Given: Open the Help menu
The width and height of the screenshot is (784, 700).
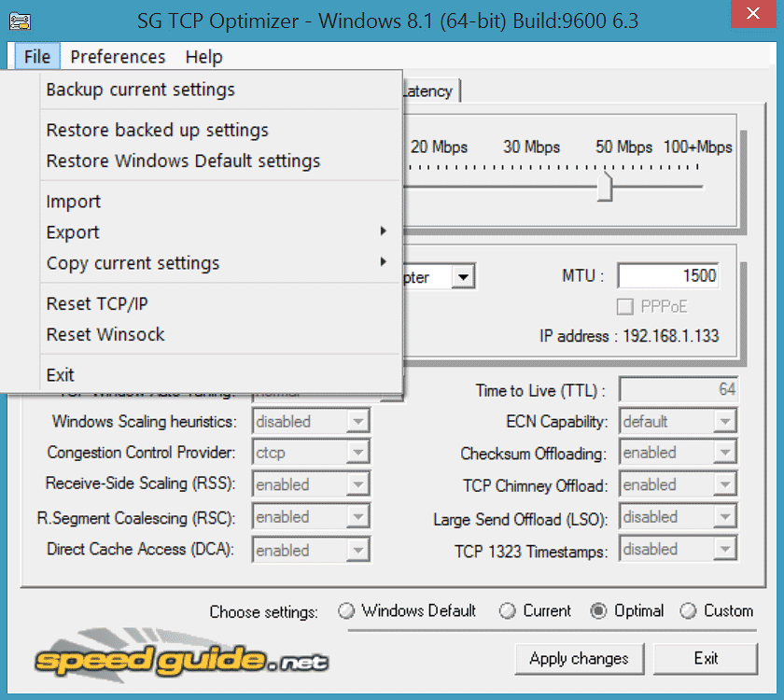Looking at the screenshot, I should click(204, 57).
